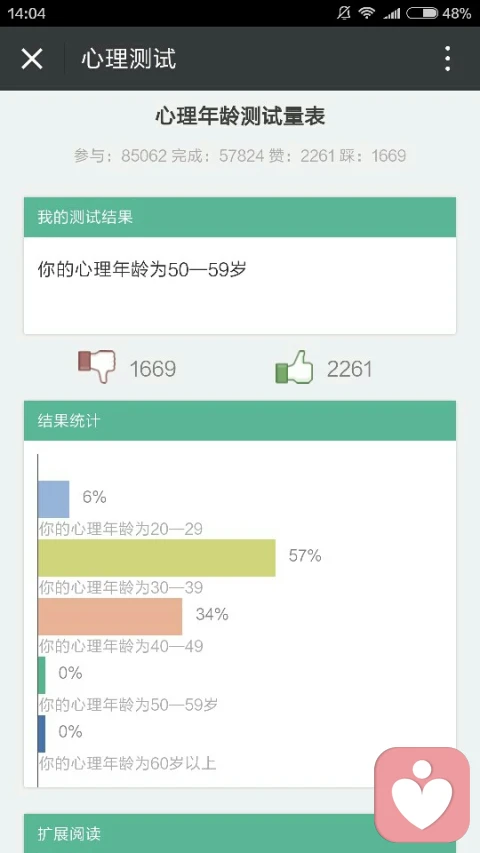This screenshot has height=853, width=480.
Task: Tap the battery indicator showing 48%
Action: point(438,13)
